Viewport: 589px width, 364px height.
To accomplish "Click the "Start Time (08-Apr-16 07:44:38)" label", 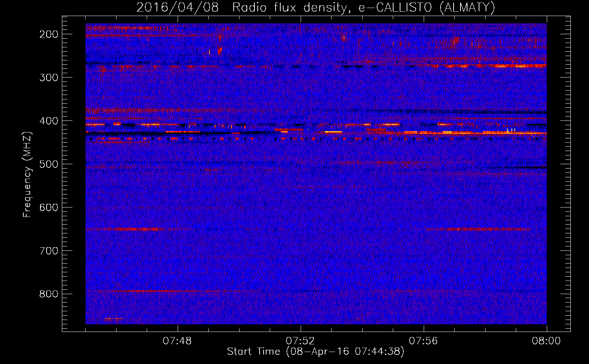I will 316,352.
